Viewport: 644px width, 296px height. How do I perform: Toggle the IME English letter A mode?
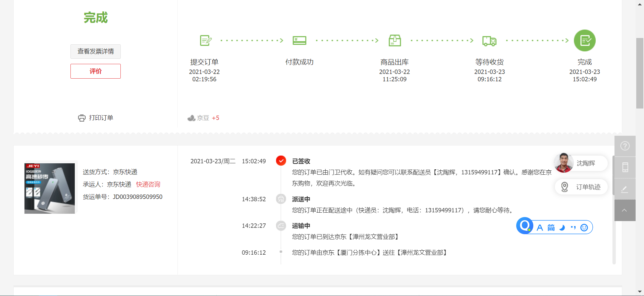coord(540,227)
